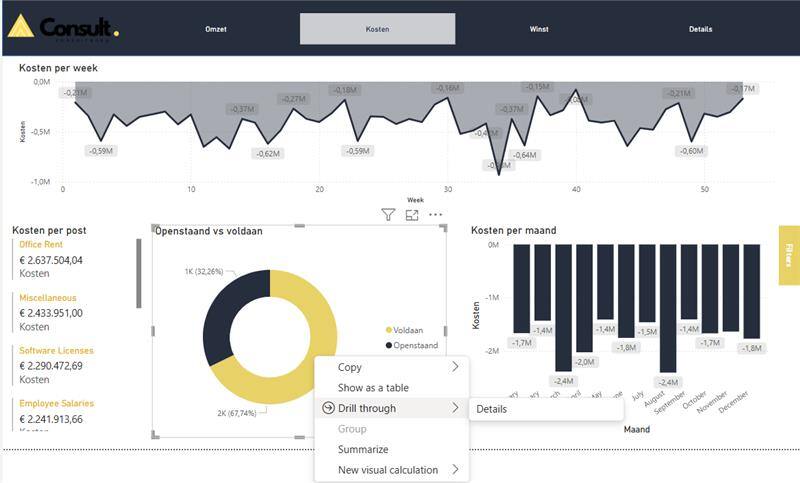Open the yellow Filters side tab

pos(788,254)
